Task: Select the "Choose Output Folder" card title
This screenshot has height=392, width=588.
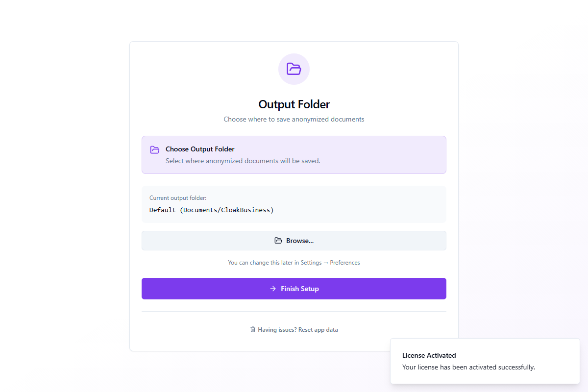Action: tap(200, 149)
